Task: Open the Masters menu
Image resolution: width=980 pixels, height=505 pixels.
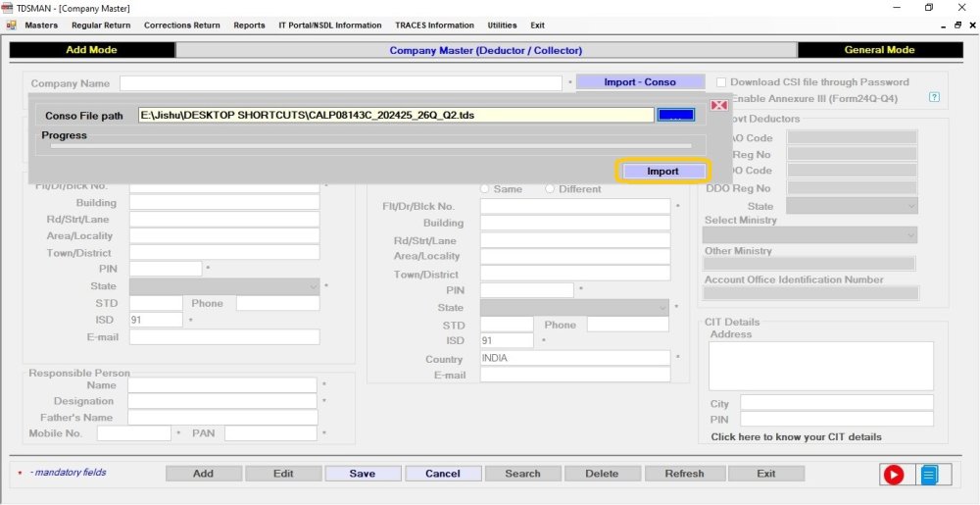Action: pos(41,25)
